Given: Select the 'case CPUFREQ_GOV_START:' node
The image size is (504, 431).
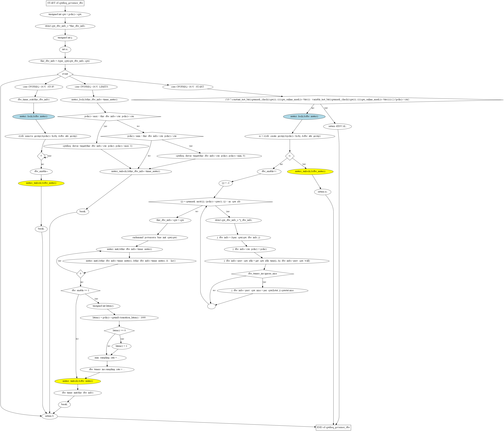Looking at the screenshot, I should [x=188, y=87].
